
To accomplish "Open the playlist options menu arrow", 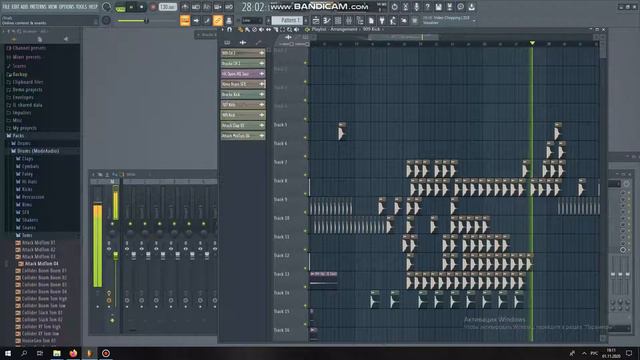I will pyautogui.click(x=223, y=29).
